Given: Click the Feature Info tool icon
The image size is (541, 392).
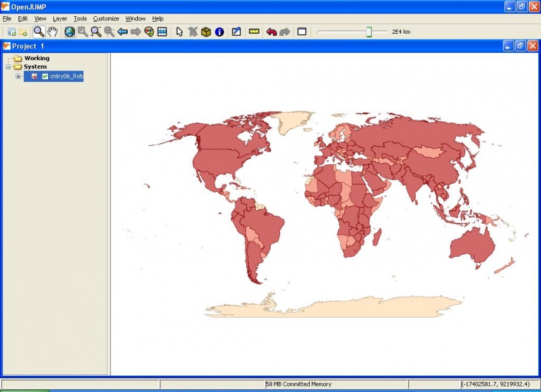Looking at the screenshot, I should pyautogui.click(x=219, y=32).
